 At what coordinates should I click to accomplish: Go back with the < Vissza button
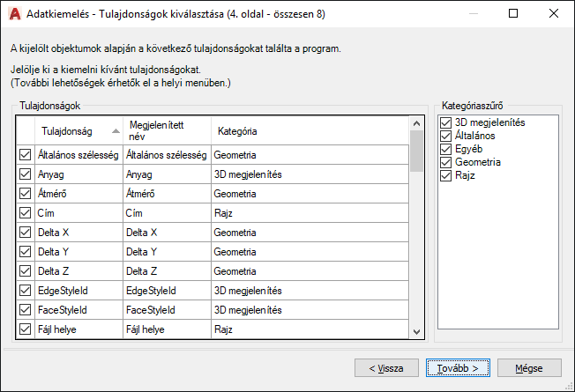(x=386, y=367)
